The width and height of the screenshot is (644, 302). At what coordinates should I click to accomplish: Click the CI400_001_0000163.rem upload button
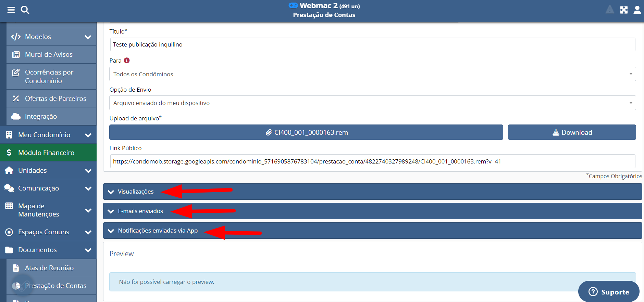coord(306,132)
